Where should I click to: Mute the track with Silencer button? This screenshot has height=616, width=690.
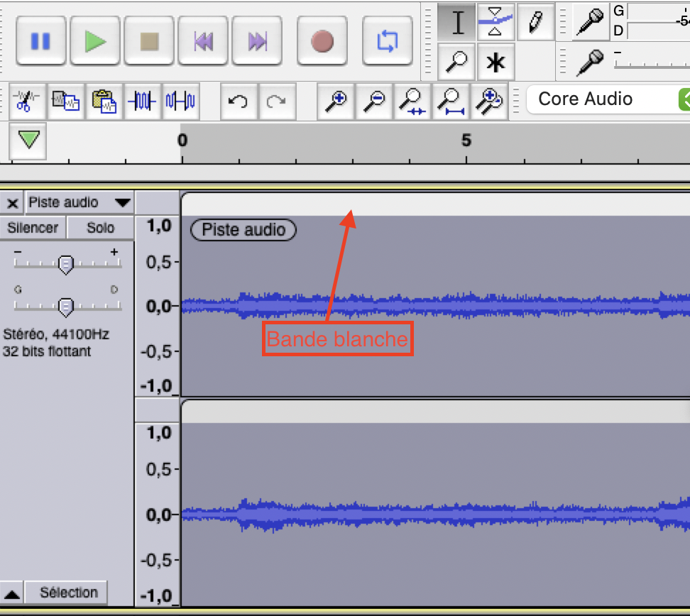coord(33,227)
